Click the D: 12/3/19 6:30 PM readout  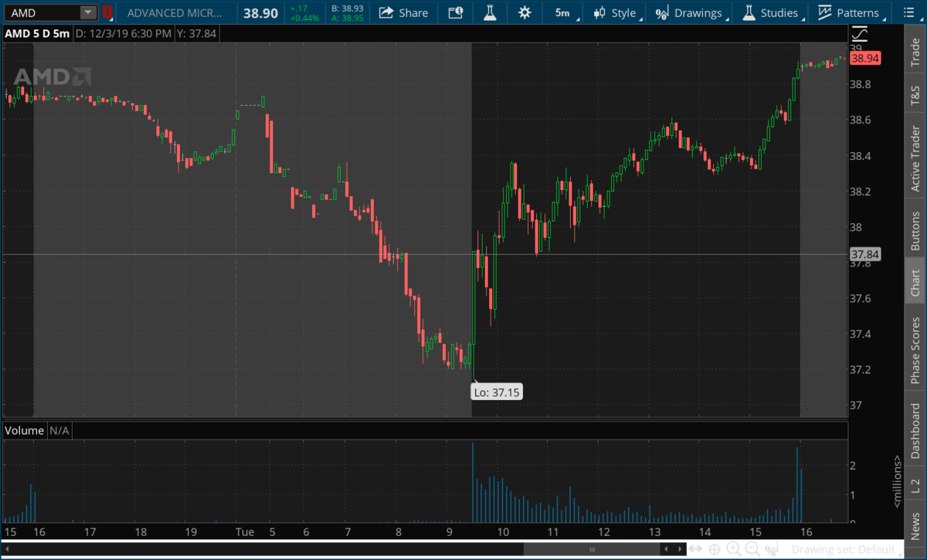point(124,34)
